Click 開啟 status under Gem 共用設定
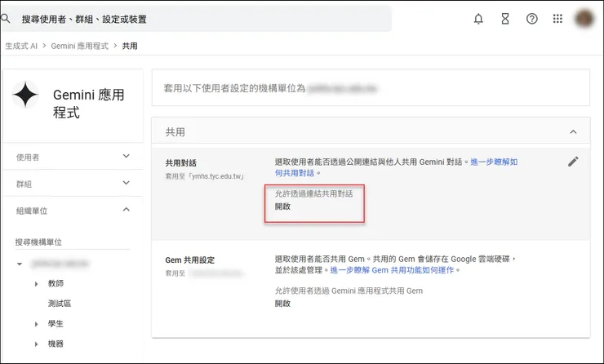 [x=282, y=304]
